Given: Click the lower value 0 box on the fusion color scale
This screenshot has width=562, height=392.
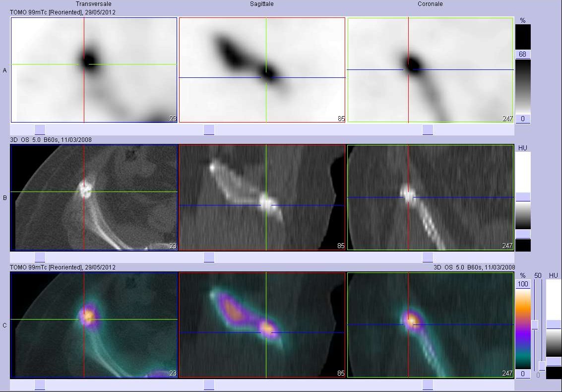Looking at the screenshot, I should (x=523, y=374).
